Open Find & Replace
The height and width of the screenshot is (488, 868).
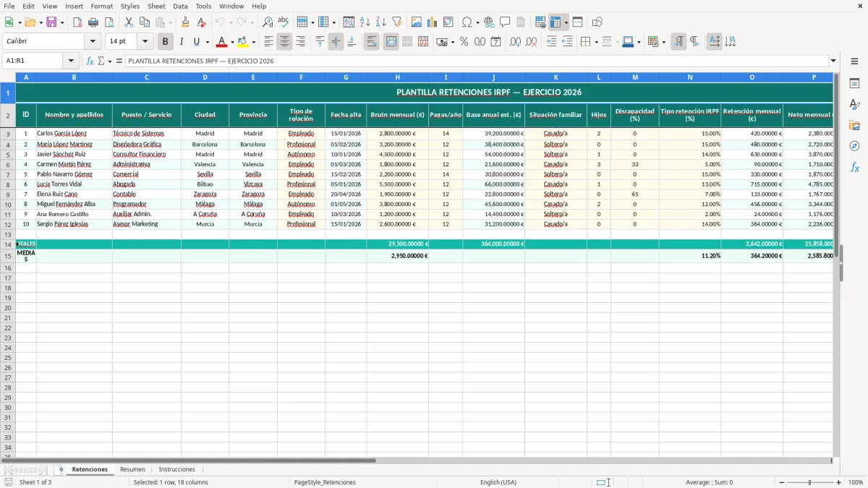[268, 22]
